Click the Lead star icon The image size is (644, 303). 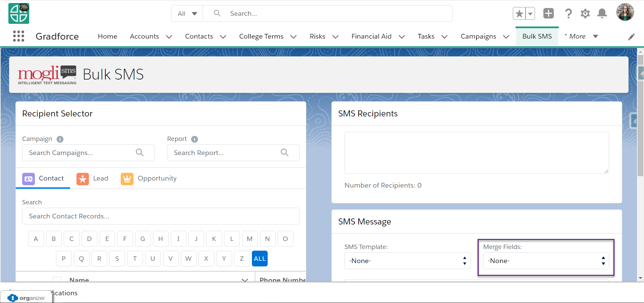click(x=83, y=179)
